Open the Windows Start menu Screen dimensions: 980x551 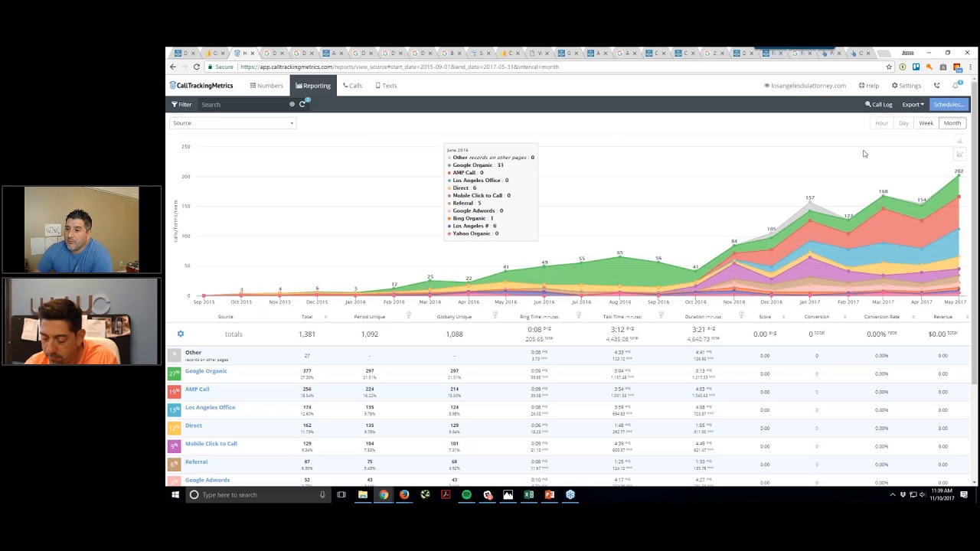click(175, 495)
